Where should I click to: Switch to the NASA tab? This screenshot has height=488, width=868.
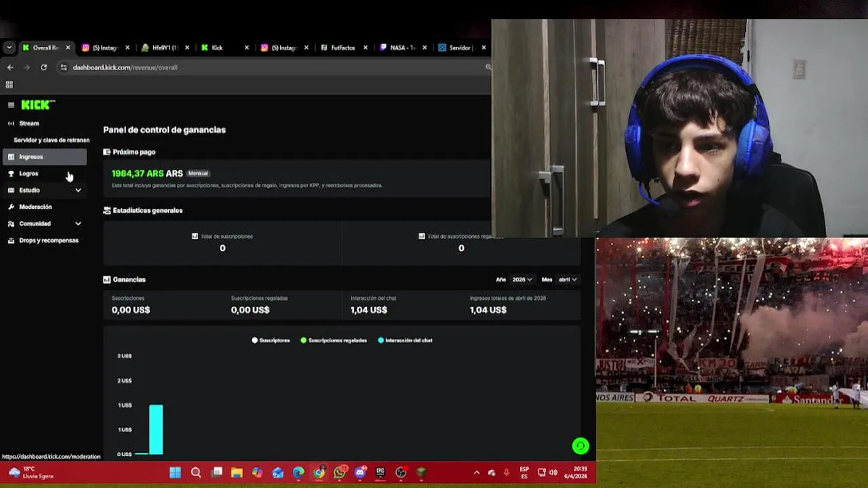pos(403,47)
